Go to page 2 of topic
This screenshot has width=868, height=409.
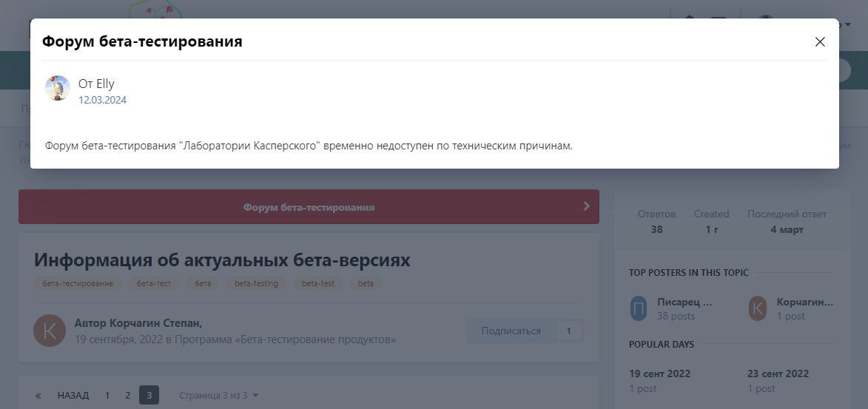[127, 396]
